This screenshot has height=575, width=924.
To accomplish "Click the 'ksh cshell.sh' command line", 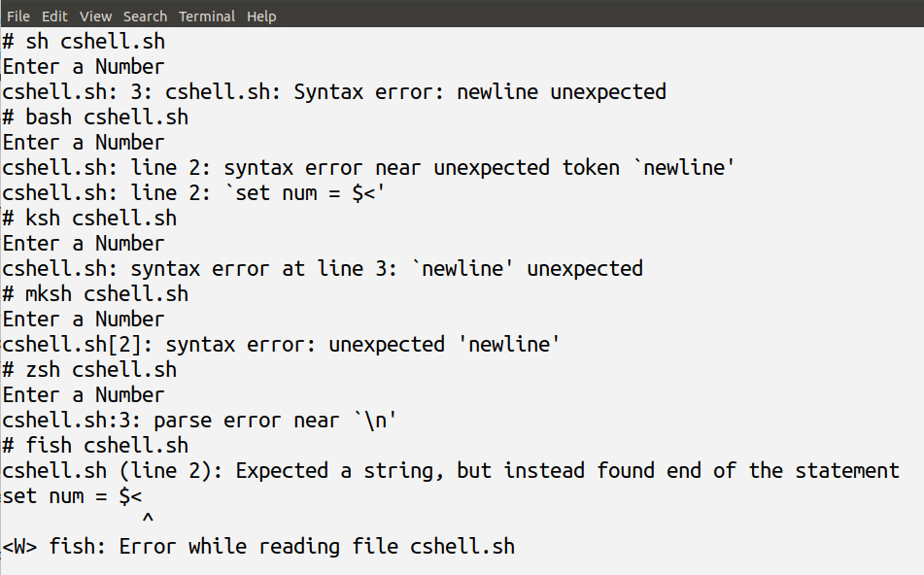I will (x=89, y=218).
